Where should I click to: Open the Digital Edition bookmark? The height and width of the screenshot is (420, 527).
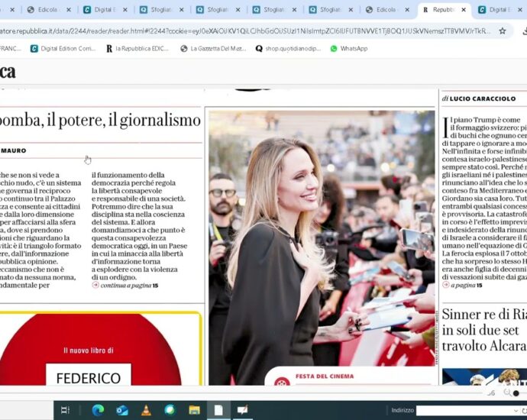(x=63, y=48)
